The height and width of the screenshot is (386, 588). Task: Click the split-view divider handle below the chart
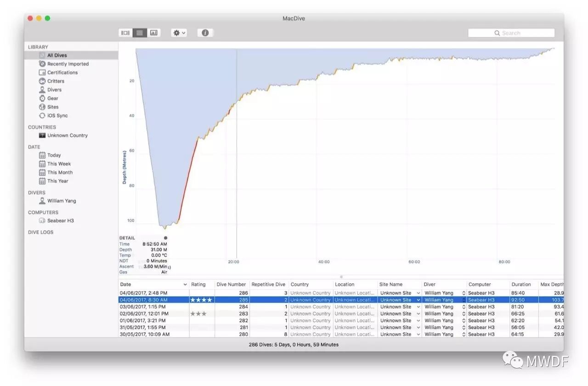[341, 277]
